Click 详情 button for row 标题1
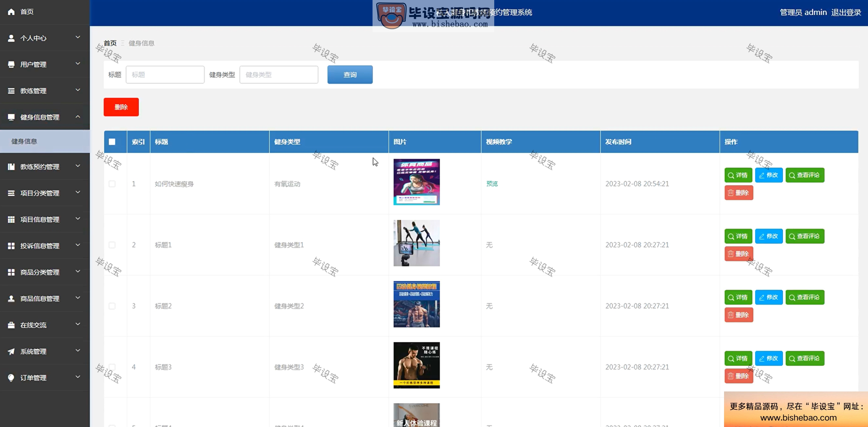 pos(738,236)
